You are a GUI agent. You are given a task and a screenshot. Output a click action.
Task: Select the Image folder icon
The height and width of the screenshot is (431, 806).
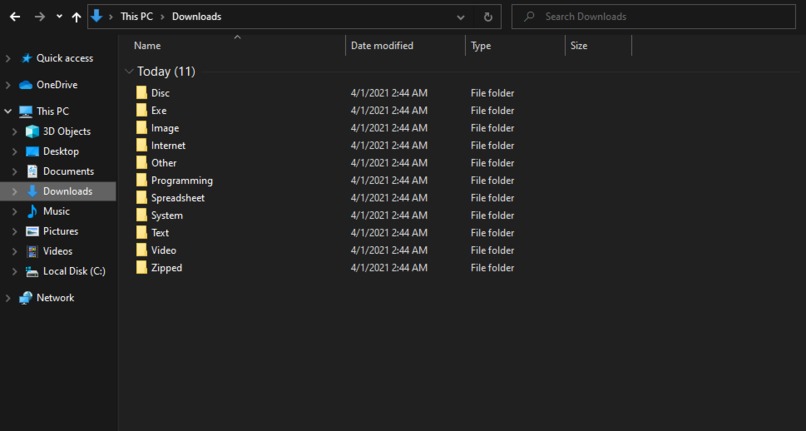click(x=141, y=128)
